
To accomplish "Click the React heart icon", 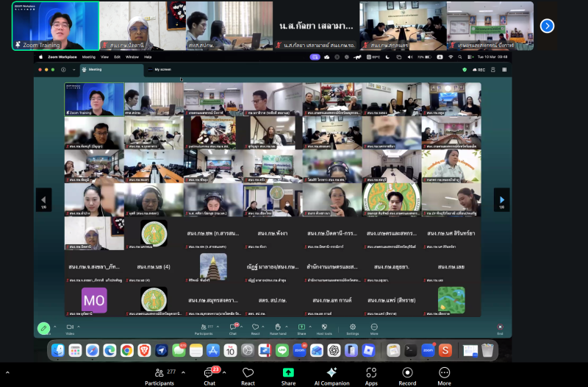I will [x=248, y=374].
